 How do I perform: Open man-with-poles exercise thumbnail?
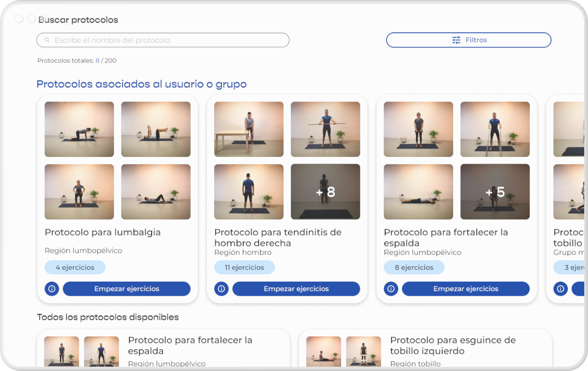495,129
